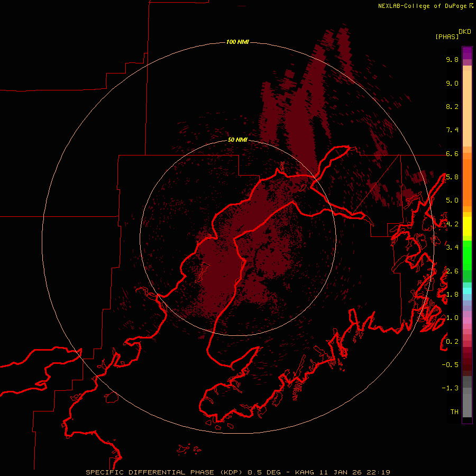The width and height of the screenshot is (476, 476).
Task: Select the -1.3 scale label
Action: click(x=450, y=388)
